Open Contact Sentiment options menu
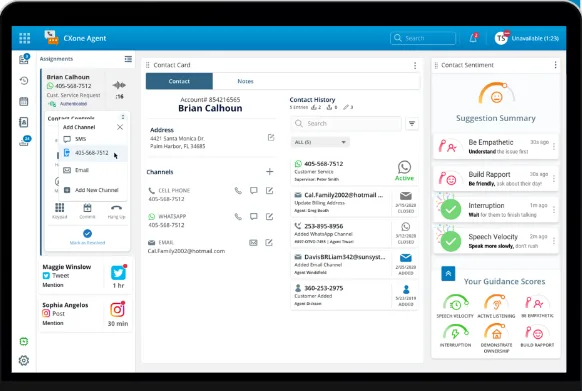Screen dimensions: 582x391 (555, 65)
